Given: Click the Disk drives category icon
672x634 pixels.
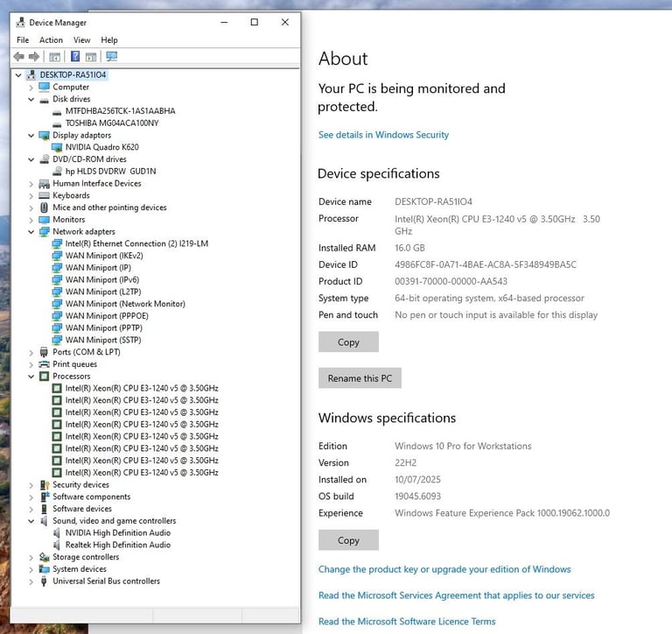Looking at the screenshot, I should pyautogui.click(x=44, y=100).
